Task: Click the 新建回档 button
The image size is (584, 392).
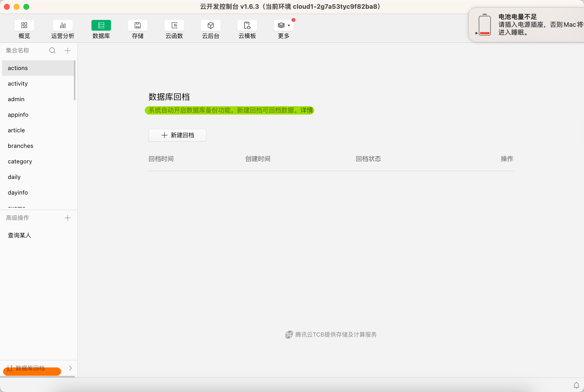Action: (177, 135)
